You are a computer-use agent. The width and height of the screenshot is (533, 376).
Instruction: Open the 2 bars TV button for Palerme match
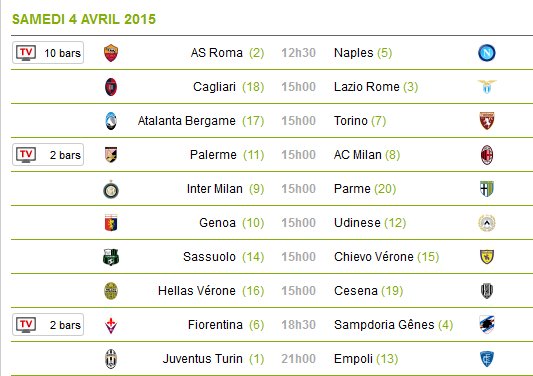pyautogui.click(x=48, y=155)
